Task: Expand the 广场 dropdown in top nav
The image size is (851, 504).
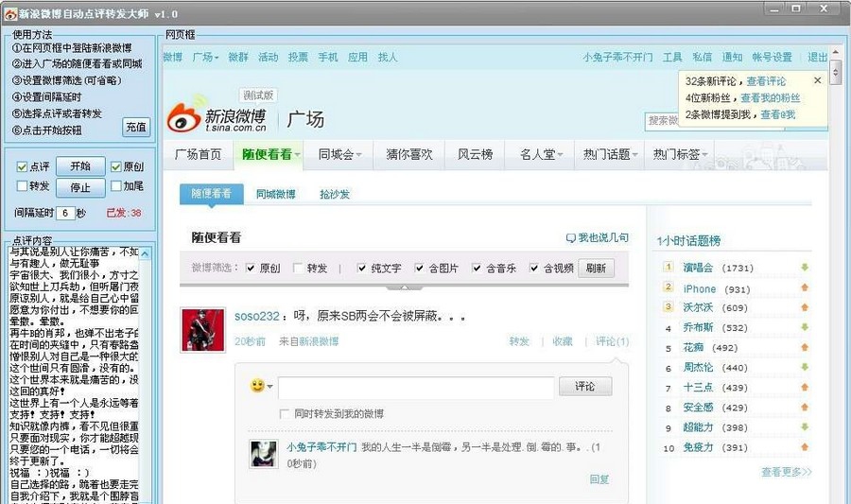Action: 216,58
